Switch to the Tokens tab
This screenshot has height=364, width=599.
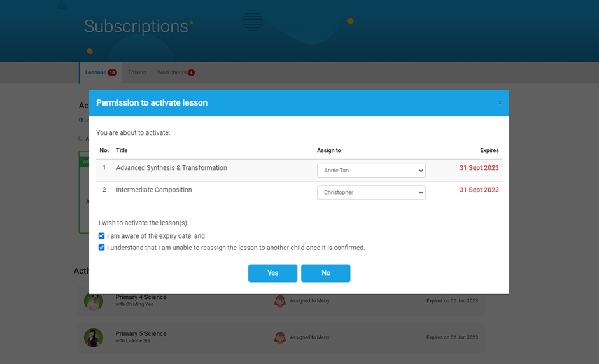pos(137,73)
